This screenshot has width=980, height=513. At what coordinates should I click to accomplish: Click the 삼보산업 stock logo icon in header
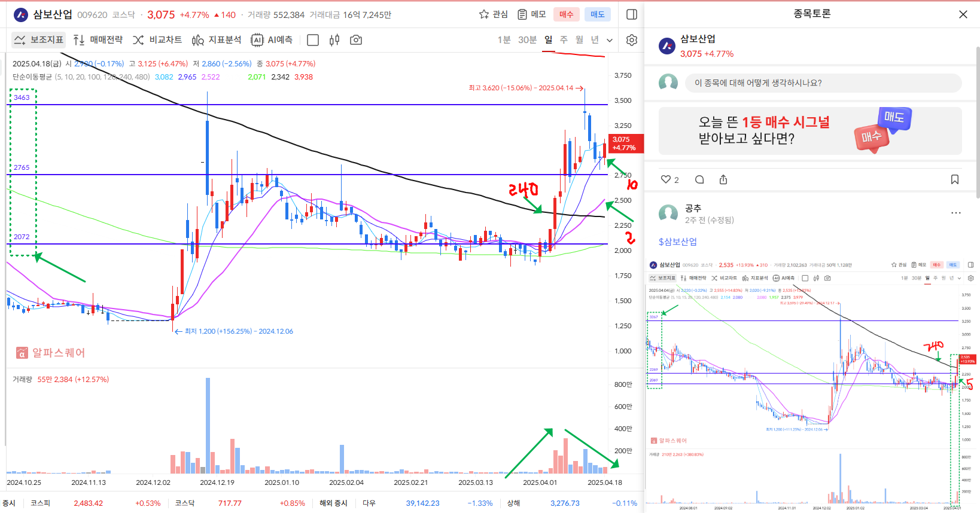21,14
